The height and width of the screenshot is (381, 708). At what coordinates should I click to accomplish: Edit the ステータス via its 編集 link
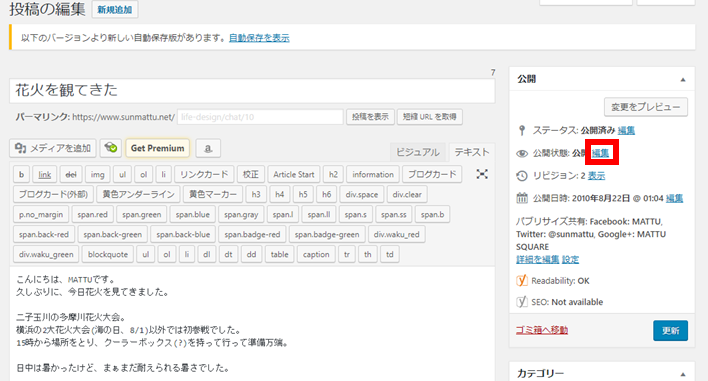(626, 130)
